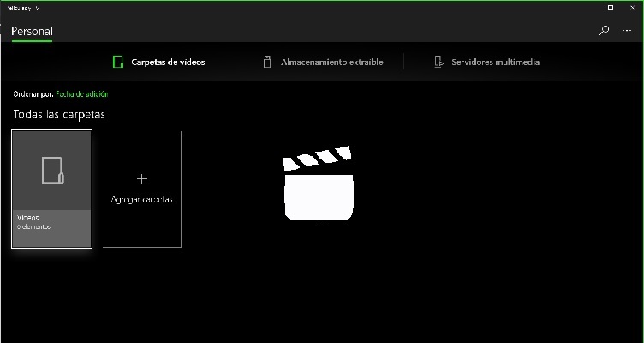Maximize the Películas y TV window

click(x=611, y=8)
